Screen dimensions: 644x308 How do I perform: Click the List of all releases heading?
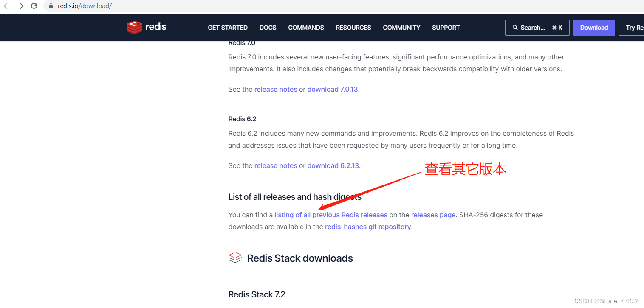[295, 197]
